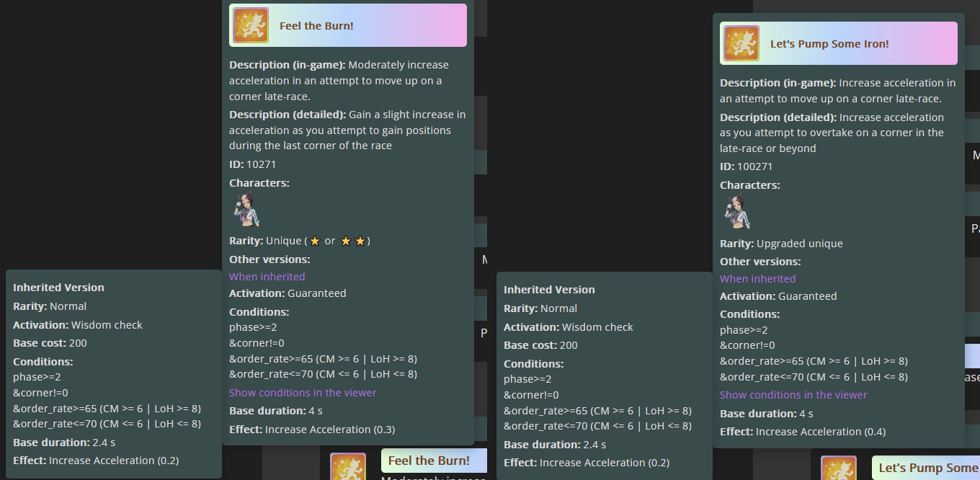
Task: Click 'Activation: Guaranteed' in Feel the Burn! tooltip
Action: click(x=288, y=293)
